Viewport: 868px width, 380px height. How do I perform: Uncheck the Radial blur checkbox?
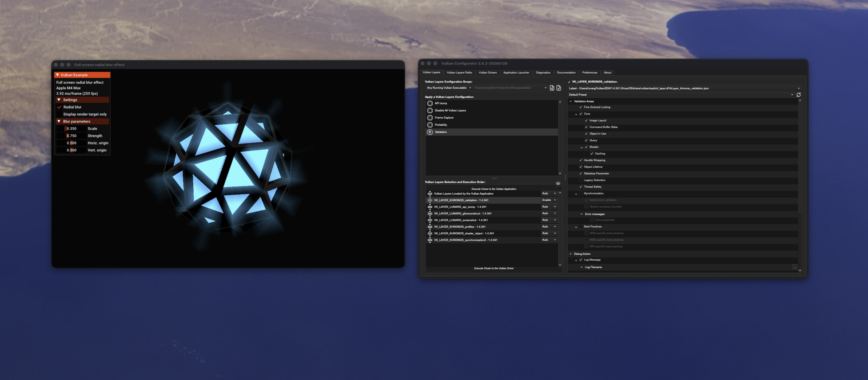[60, 107]
